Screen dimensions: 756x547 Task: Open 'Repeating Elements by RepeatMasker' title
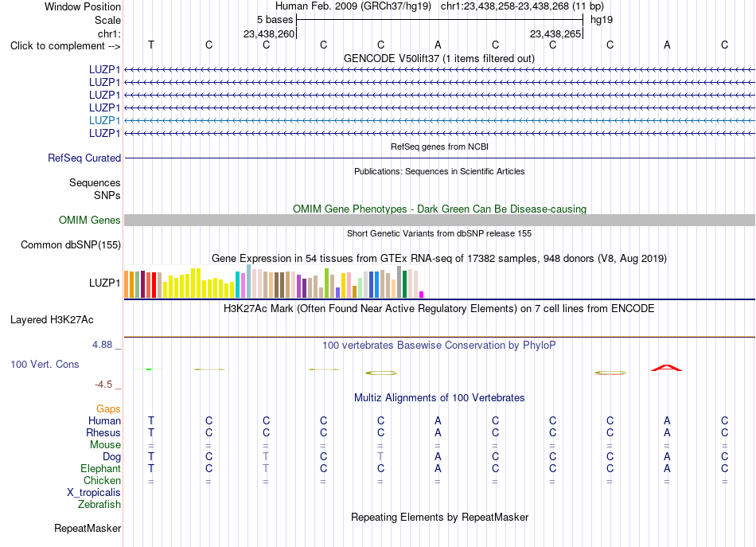[x=439, y=518]
